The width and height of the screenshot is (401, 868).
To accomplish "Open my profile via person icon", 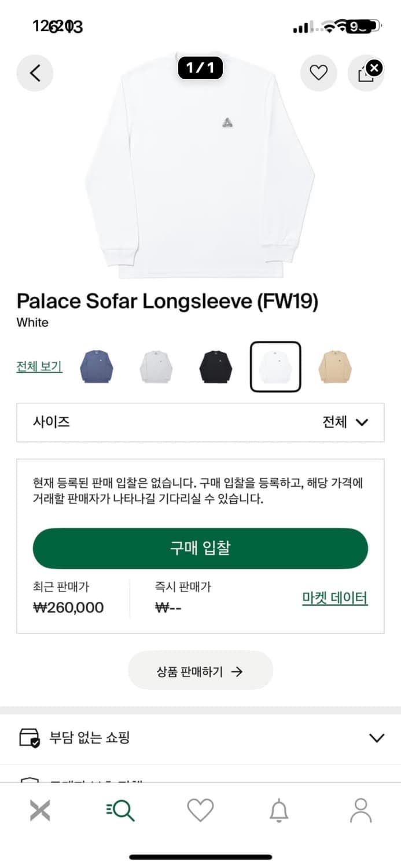I will [x=360, y=811].
